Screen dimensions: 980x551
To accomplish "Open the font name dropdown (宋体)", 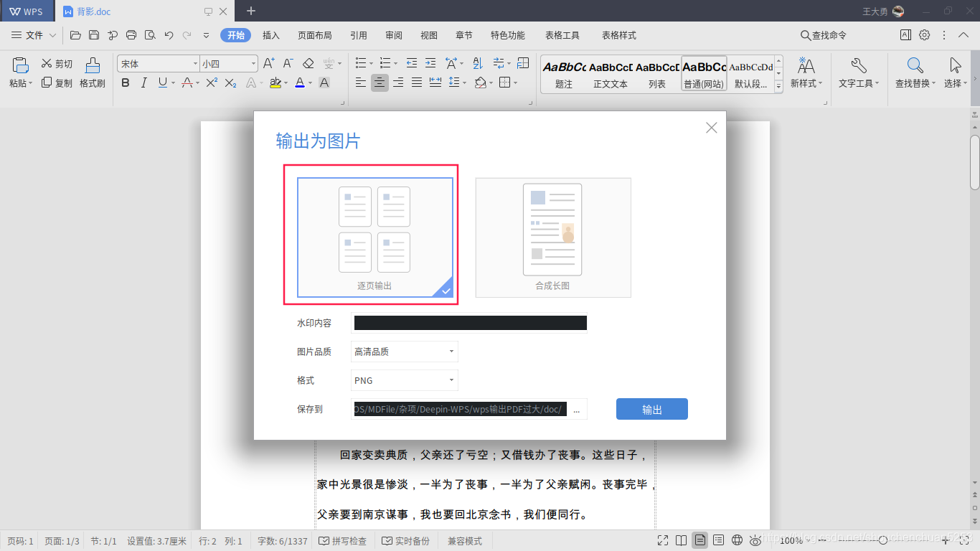I will pyautogui.click(x=195, y=64).
